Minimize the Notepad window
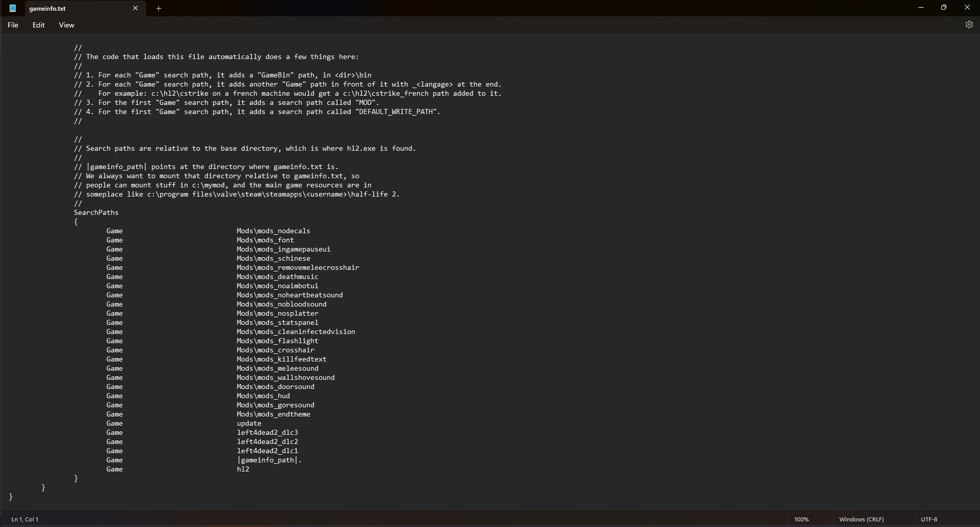The width and height of the screenshot is (980, 527). click(x=920, y=8)
